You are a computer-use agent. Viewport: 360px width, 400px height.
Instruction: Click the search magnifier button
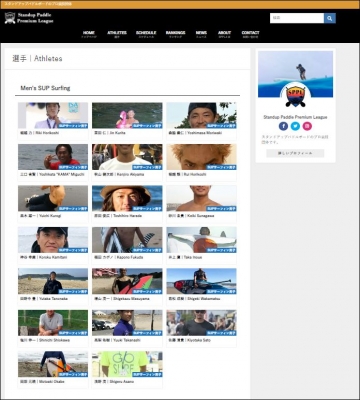coord(329,18)
